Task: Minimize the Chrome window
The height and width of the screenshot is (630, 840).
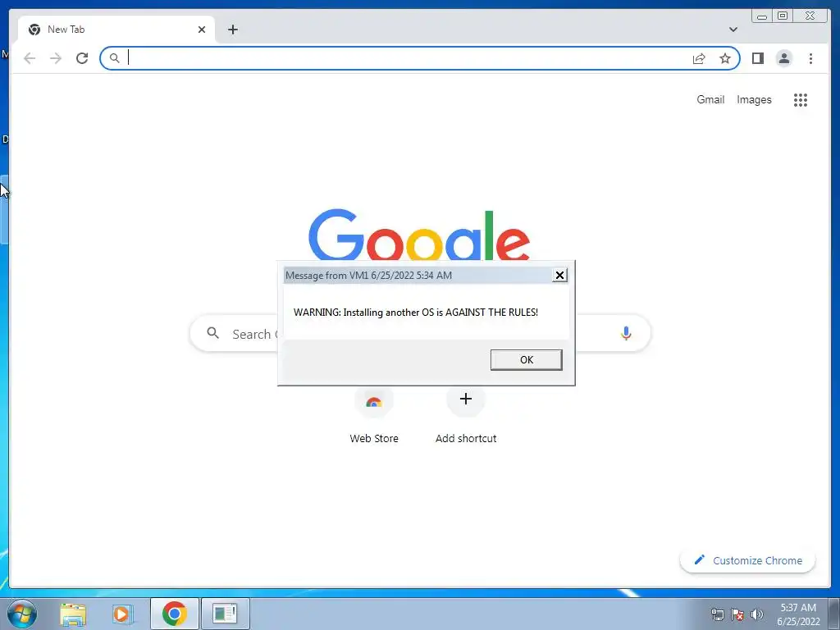Action: pos(762,16)
